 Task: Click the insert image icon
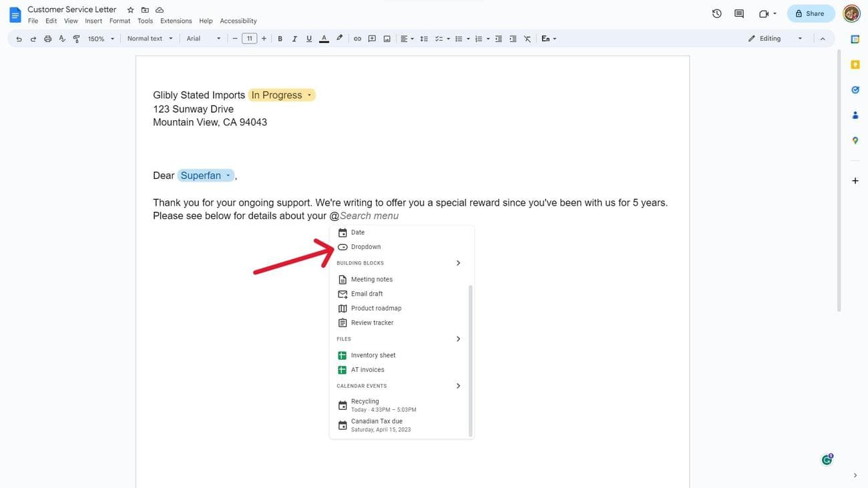(x=387, y=39)
